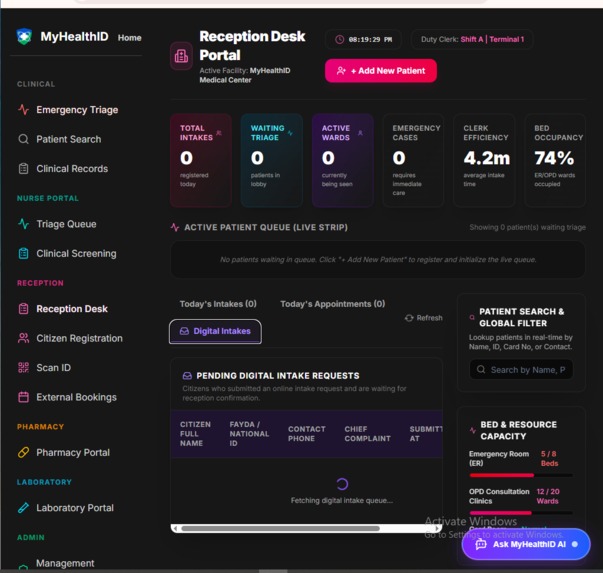Viewport: 603px width, 573px height.
Task: Click the Duty Clerk Shift A badge
Action: (x=472, y=39)
